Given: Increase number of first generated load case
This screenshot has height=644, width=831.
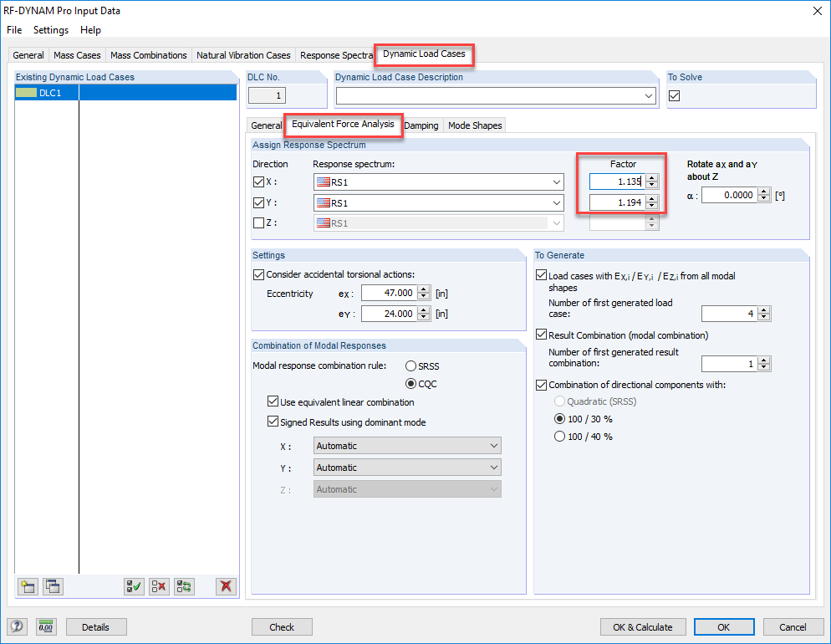Looking at the screenshot, I should pos(763,310).
